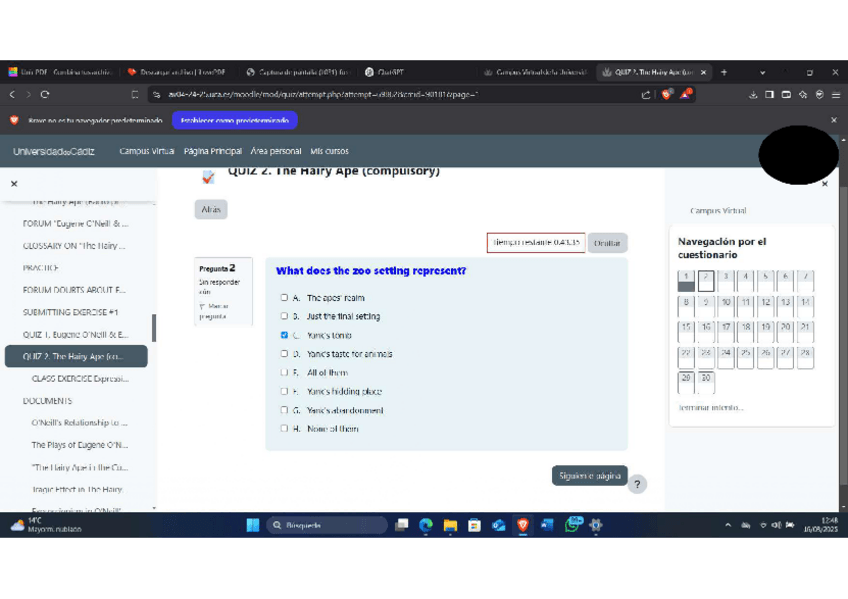Tick option H, None of them
The width and height of the screenshot is (848, 599).
[x=284, y=429]
